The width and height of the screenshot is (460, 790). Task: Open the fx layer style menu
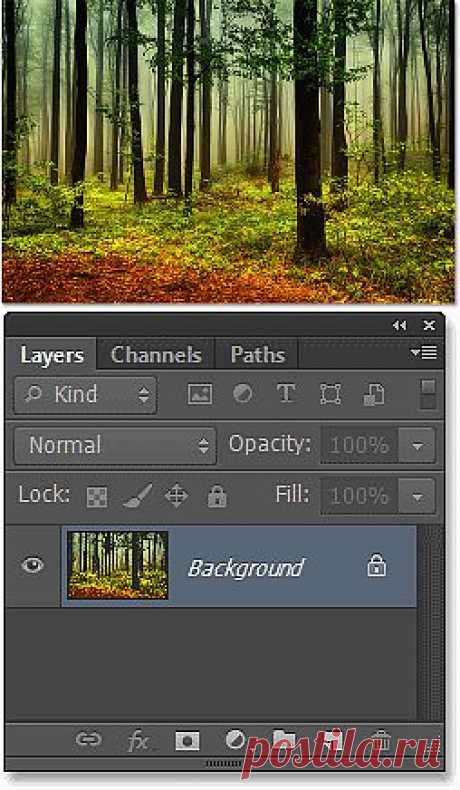point(137,741)
